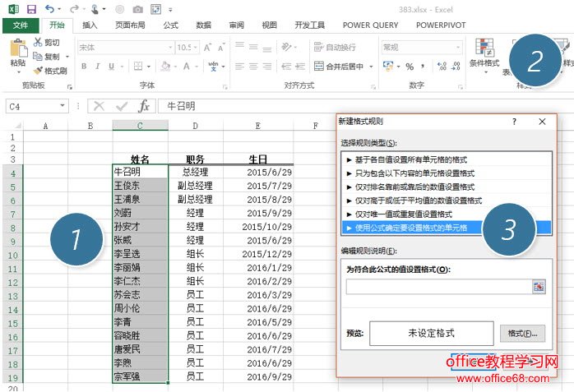Viewport: 574px width, 392px height.
Task: Toggle Bold formatting
Action: tap(84, 67)
